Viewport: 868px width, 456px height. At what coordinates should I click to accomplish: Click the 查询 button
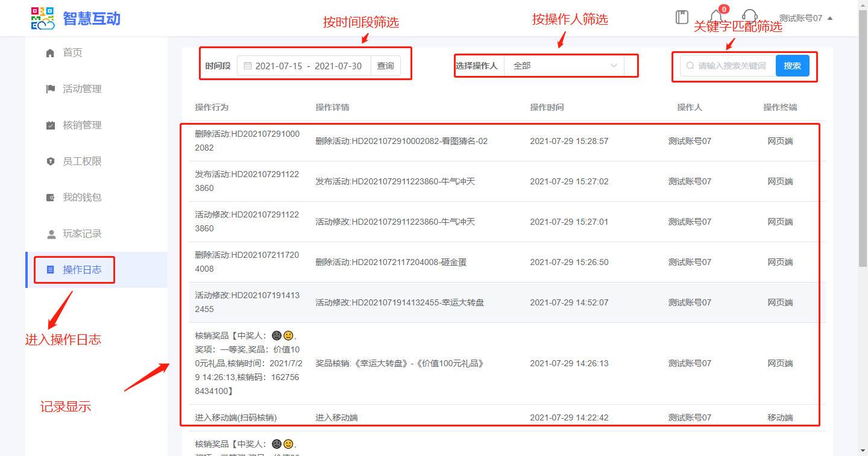coord(385,66)
